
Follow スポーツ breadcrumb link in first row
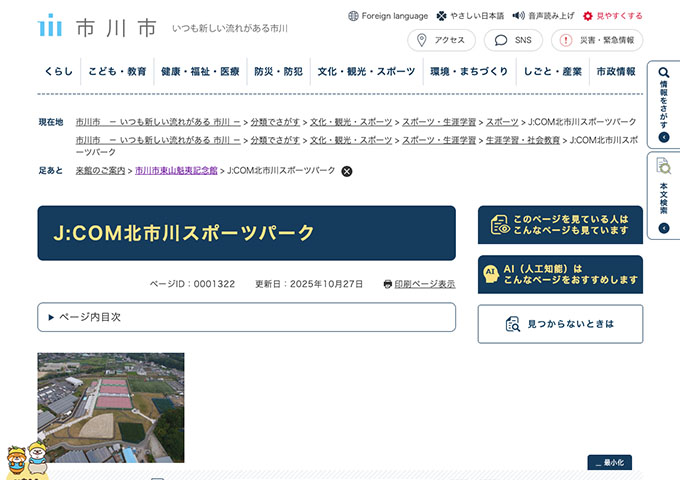(x=502, y=122)
